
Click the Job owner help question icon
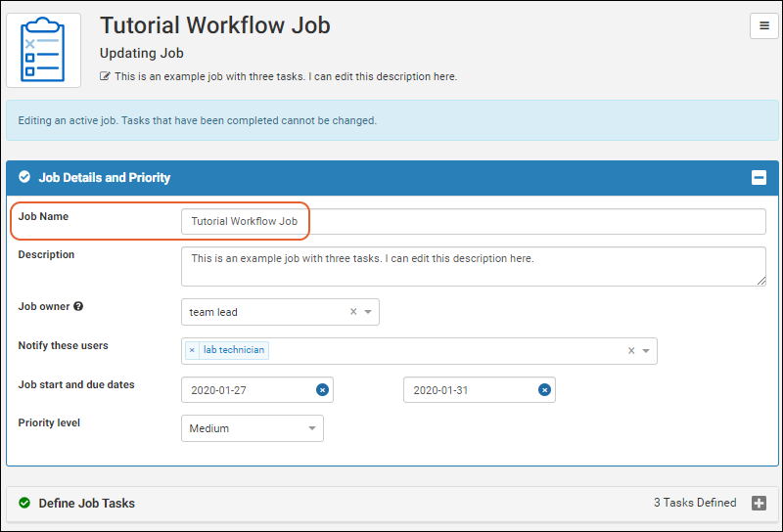point(78,306)
